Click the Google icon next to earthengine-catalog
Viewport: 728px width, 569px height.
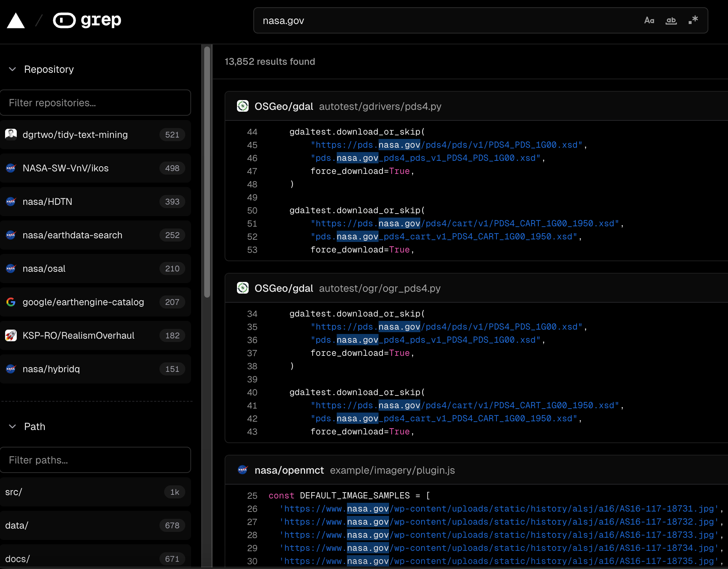click(x=11, y=302)
